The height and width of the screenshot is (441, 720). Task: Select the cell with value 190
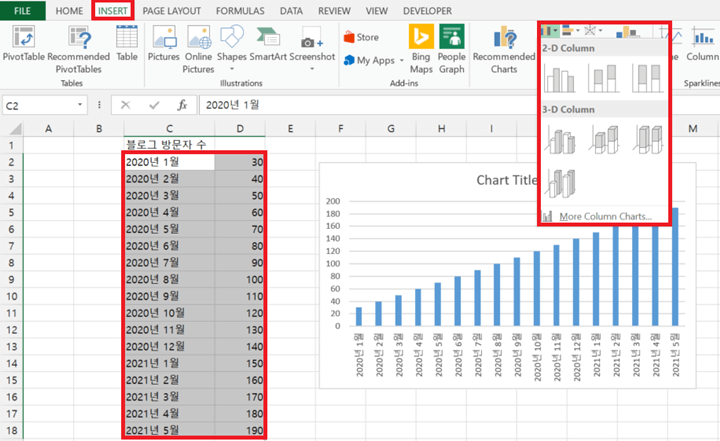pyautogui.click(x=240, y=430)
